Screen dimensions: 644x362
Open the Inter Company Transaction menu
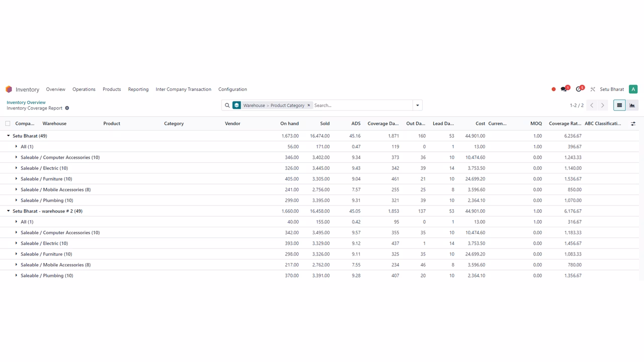tap(183, 89)
